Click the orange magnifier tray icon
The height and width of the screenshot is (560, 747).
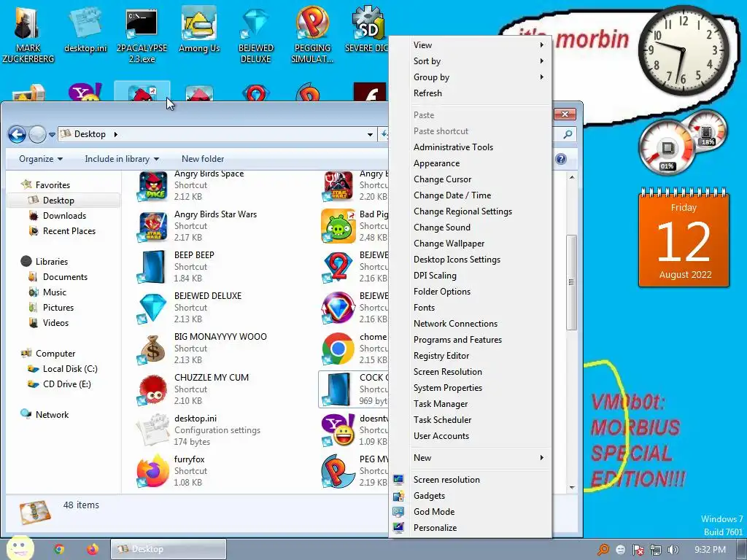pyautogui.click(x=603, y=550)
